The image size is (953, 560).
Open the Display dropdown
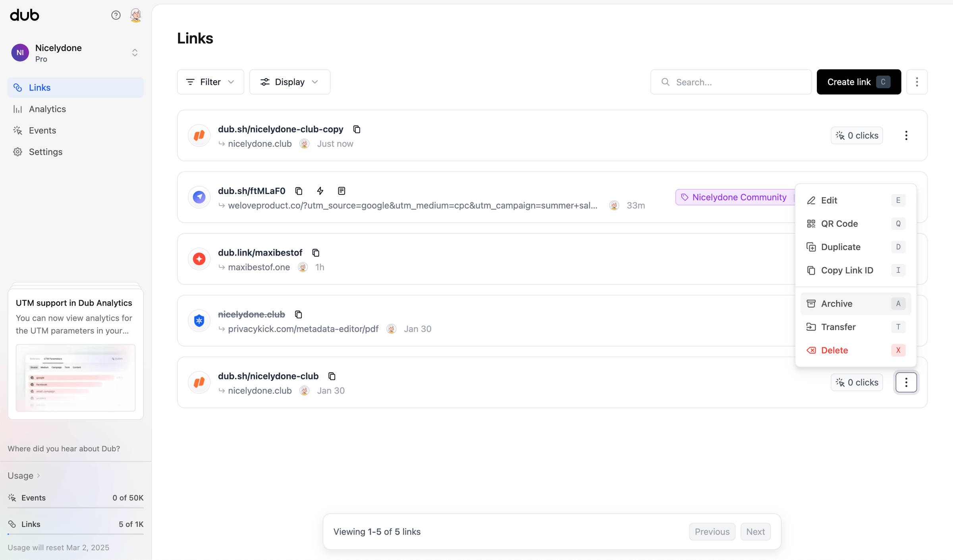(x=289, y=82)
